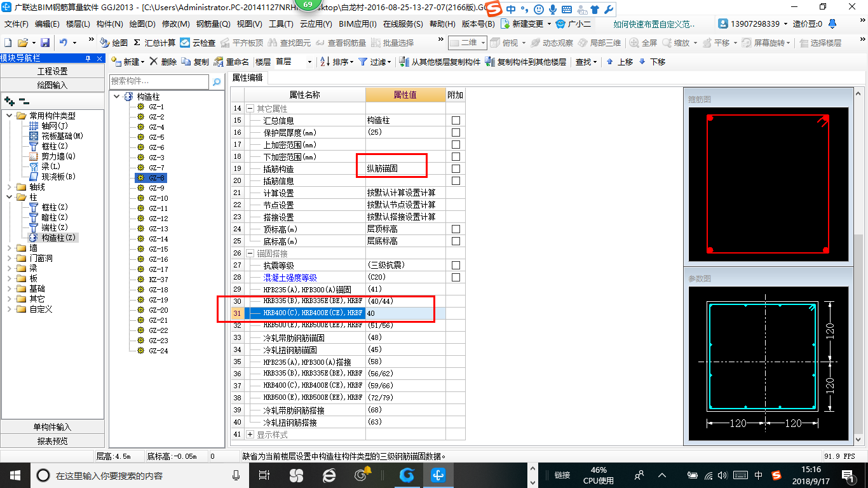Screen dimensions: 868x488
Task: Tick the 附加 checkbox for 顶标高
Action: 456,229
